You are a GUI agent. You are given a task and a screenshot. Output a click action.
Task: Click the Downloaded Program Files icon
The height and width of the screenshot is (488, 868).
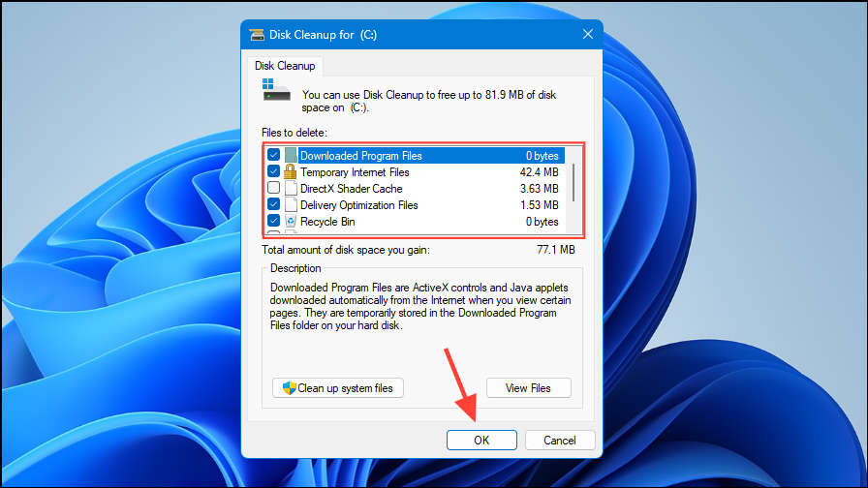click(x=291, y=156)
